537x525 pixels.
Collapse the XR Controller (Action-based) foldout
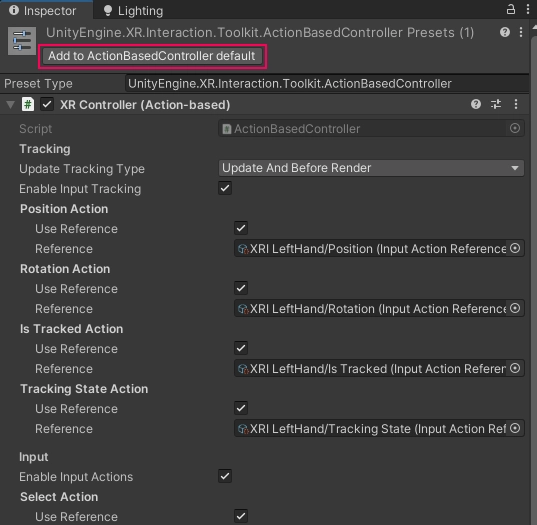(x=11, y=104)
